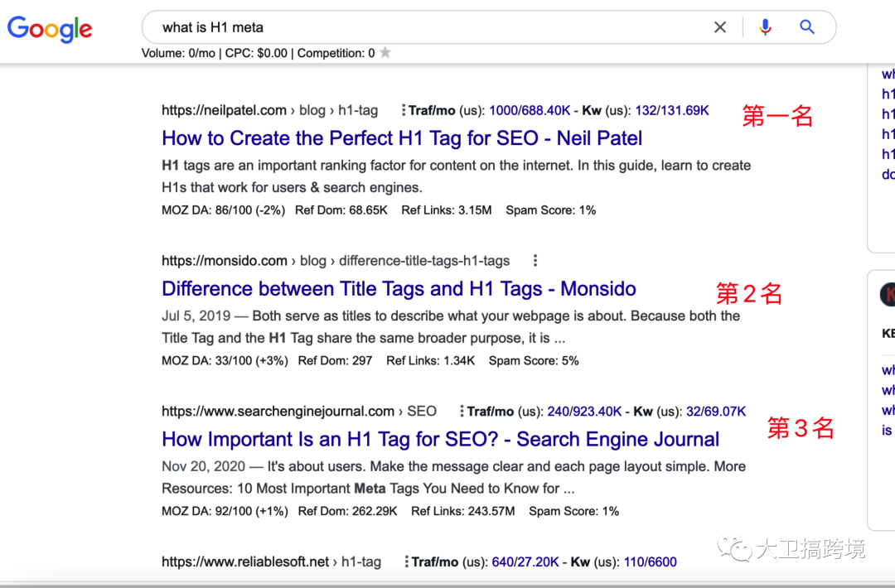
Task: Open 'Difference between Title Tags and H1 Tags - Monsido'
Action: coord(399,289)
